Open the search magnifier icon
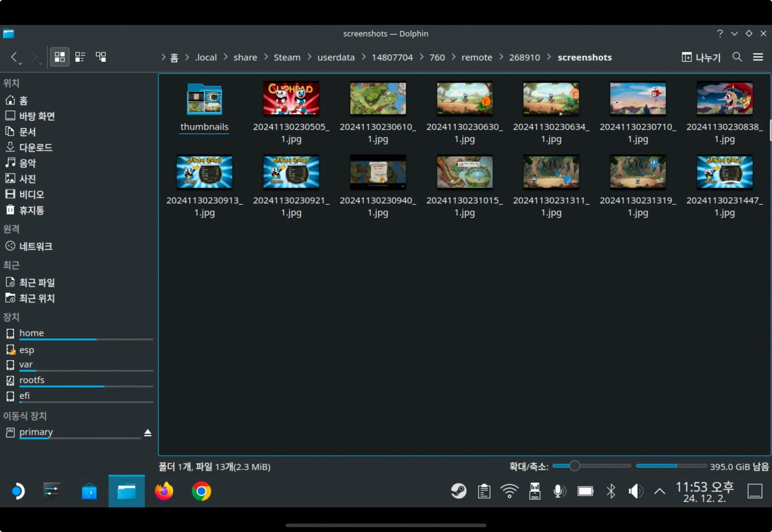This screenshot has width=772, height=532. tap(737, 57)
